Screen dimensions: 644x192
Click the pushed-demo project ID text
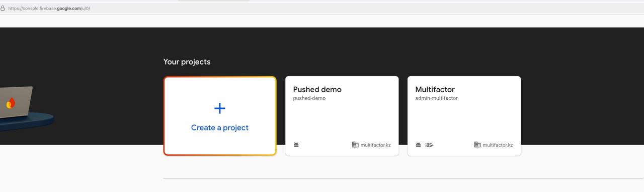pyautogui.click(x=309, y=98)
